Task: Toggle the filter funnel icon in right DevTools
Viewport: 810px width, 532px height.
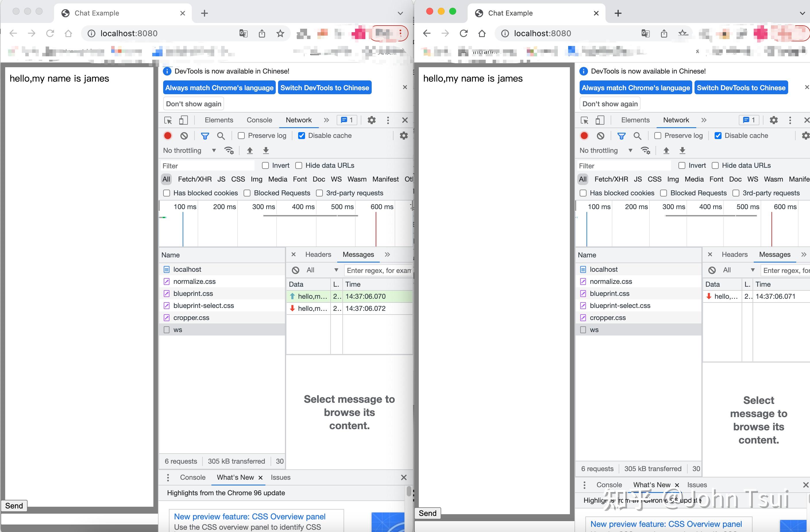Action: pyautogui.click(x=621, y=136)
